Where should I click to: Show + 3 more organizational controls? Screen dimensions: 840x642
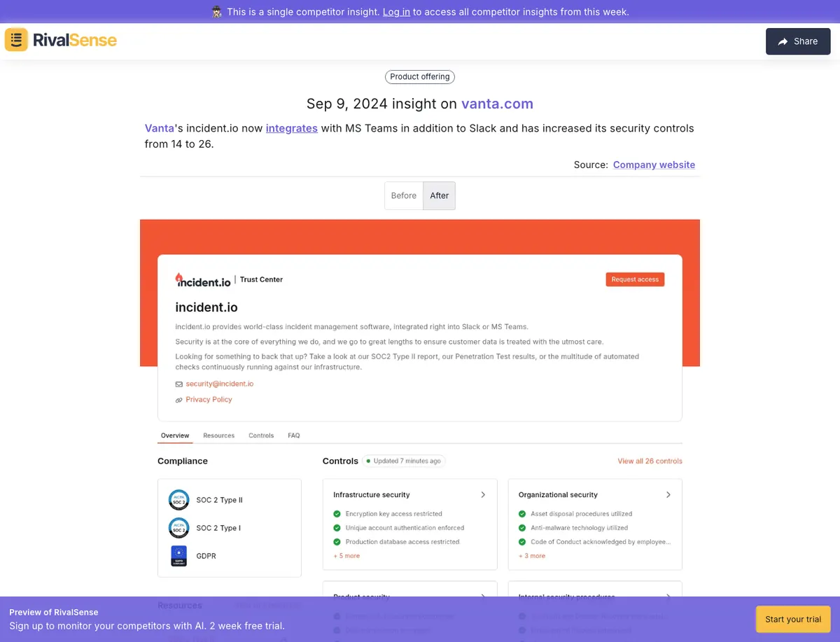(532, 556)
